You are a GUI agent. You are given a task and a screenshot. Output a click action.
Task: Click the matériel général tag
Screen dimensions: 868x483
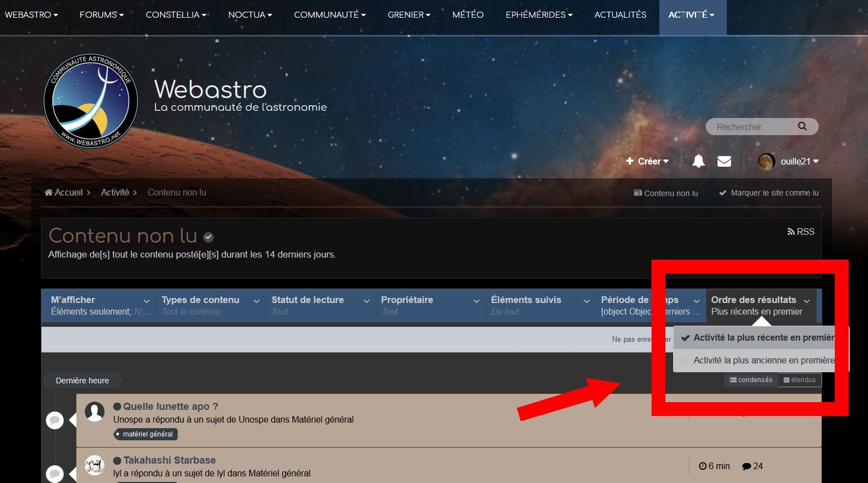pos(146,434)
